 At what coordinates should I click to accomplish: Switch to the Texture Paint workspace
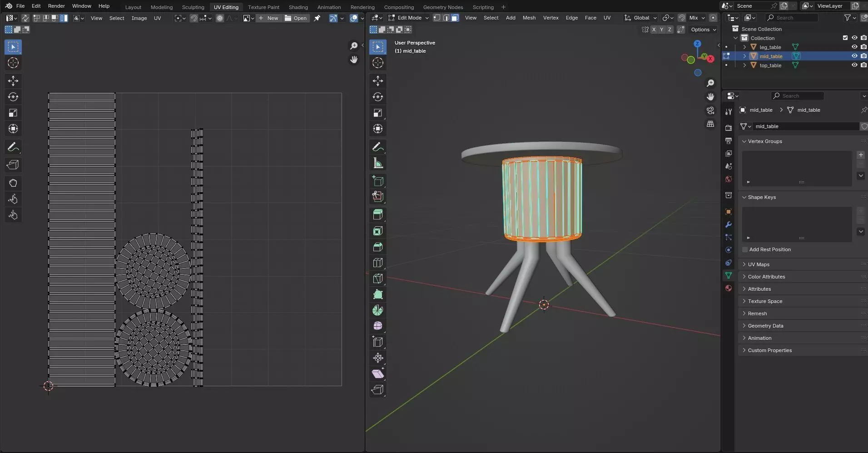coord(263,7)
